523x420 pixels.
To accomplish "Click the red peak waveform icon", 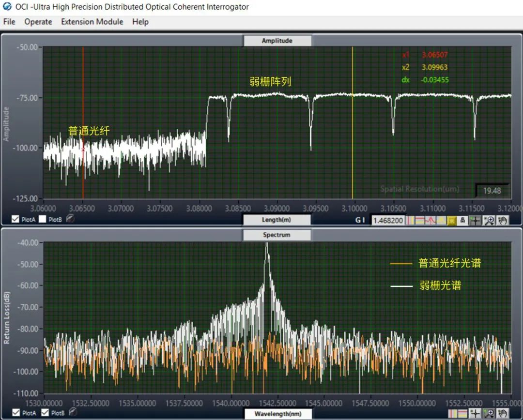I will click(x=431, y=220).
